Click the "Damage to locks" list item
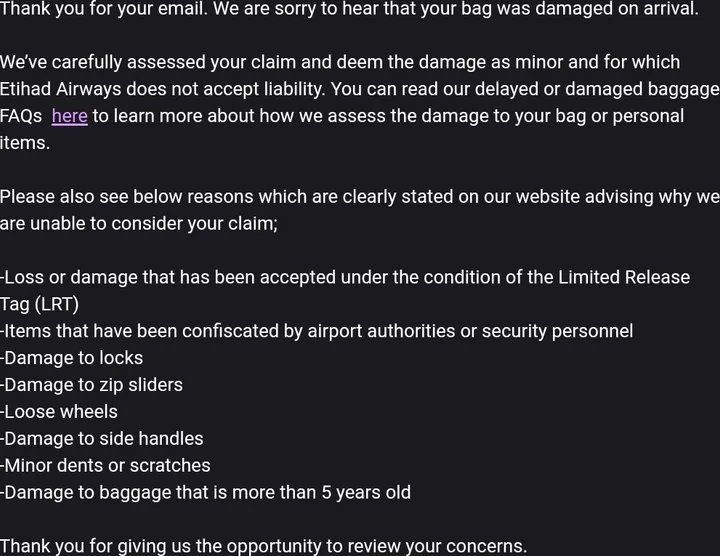Screen dimensions: 720x556 coord(73,358)
